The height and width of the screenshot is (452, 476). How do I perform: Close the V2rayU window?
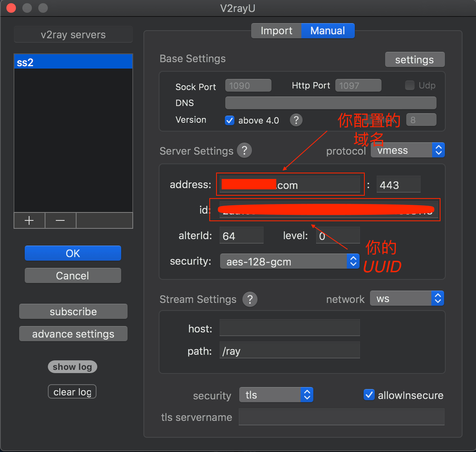11,8
